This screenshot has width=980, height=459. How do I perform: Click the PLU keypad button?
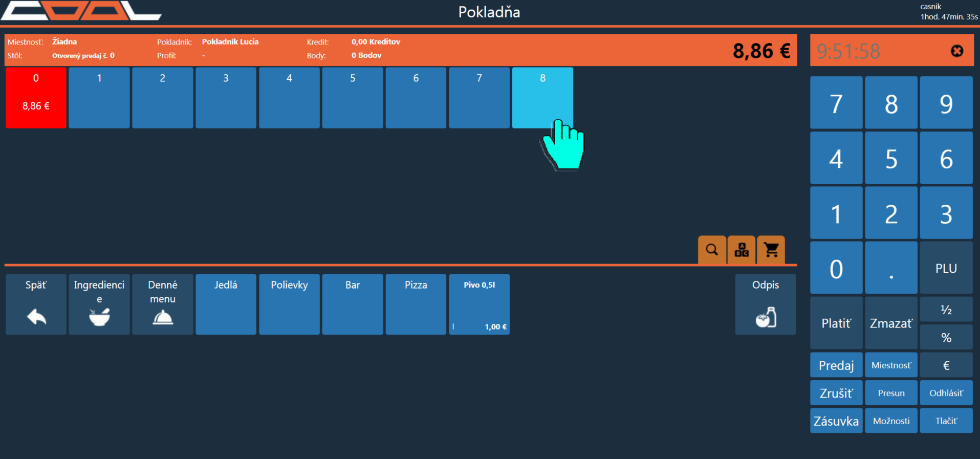(x=946, y=268)
